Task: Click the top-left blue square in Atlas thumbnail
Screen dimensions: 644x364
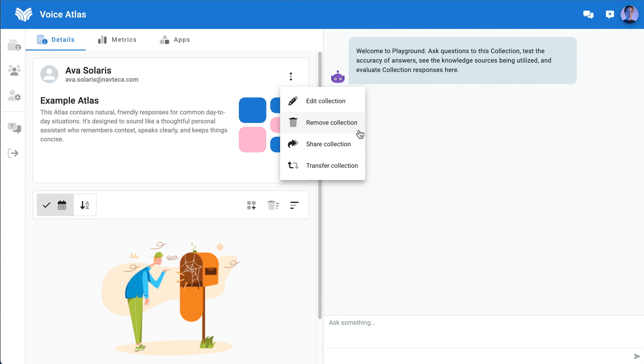Action: coord(252,110)
